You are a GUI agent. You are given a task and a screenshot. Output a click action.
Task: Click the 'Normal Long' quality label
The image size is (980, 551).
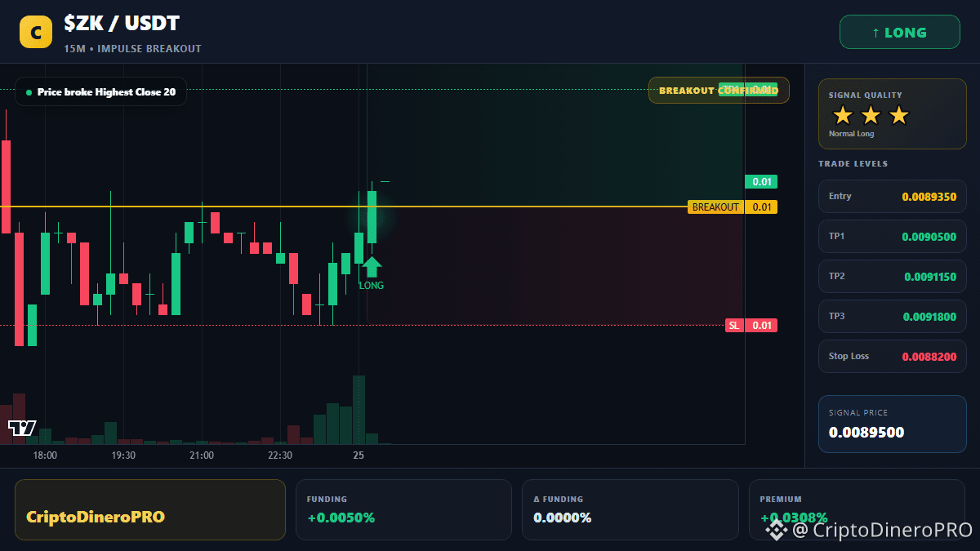[851, 134]
